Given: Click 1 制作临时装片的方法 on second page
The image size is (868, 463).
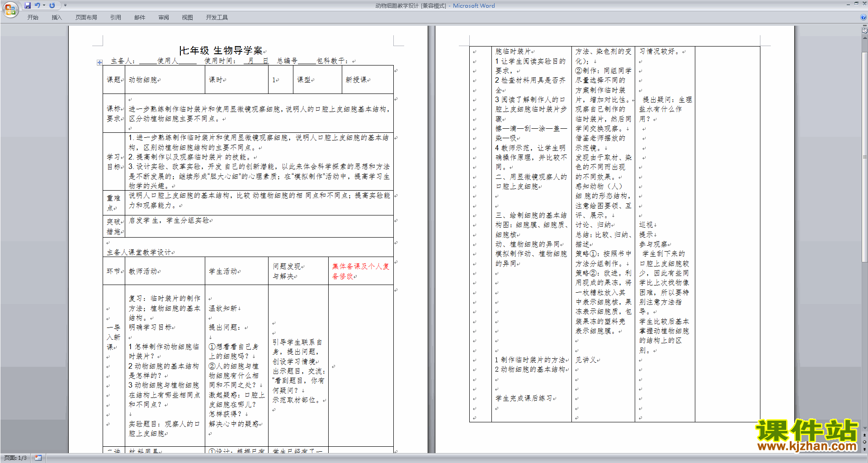Looking at the screenshot, I should click(530, 360).
